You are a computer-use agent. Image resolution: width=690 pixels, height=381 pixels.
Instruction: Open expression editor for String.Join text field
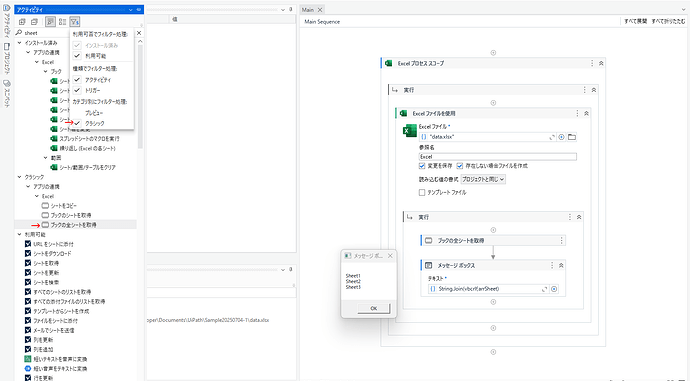pos(544,289)
